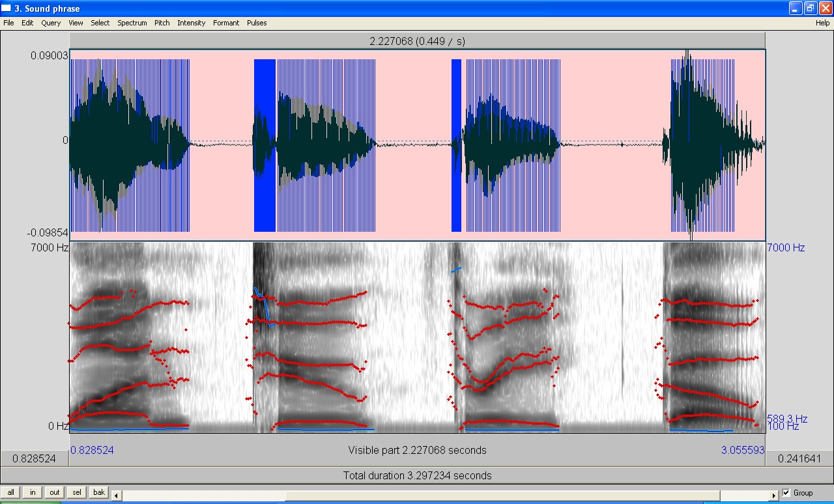Play the visible part bar
The height and width of the screenshot is (504, 834).
pos(417,450)
